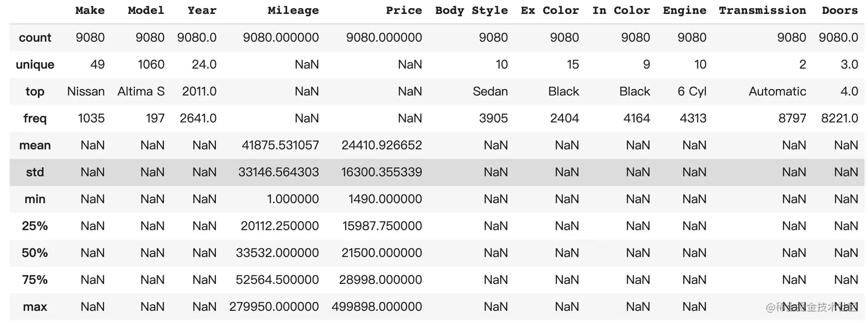The width and height of the screenshot is (868, 323).
Task: Click the Price column header
Action: click(404, 10)
